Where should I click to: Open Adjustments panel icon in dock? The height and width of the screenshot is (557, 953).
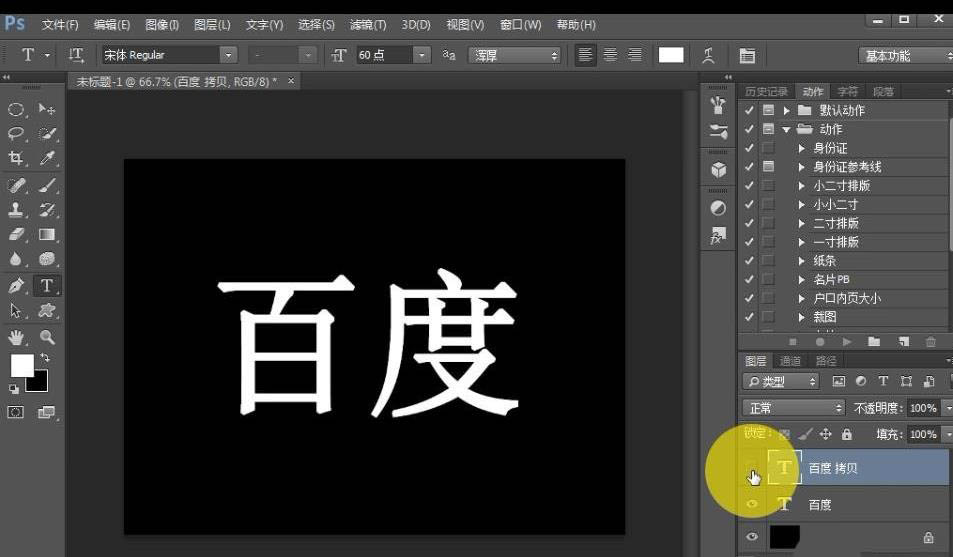(718, 208)
